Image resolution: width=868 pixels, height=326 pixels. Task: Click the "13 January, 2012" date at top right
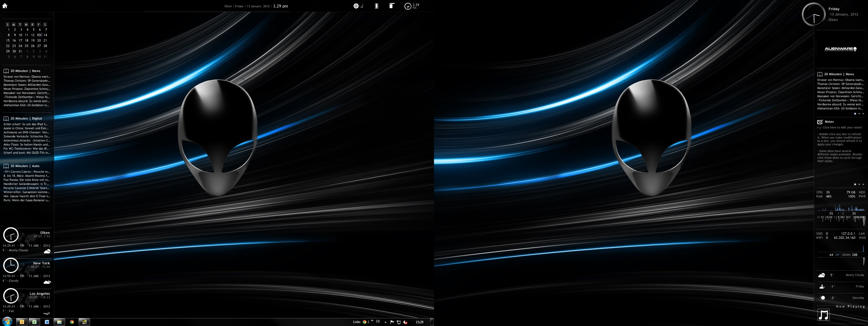pos(844,14)
